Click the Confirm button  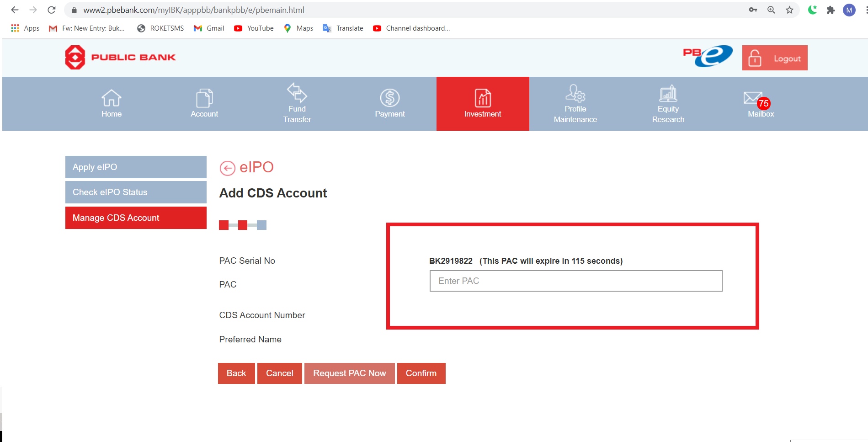tap(421, 373)
